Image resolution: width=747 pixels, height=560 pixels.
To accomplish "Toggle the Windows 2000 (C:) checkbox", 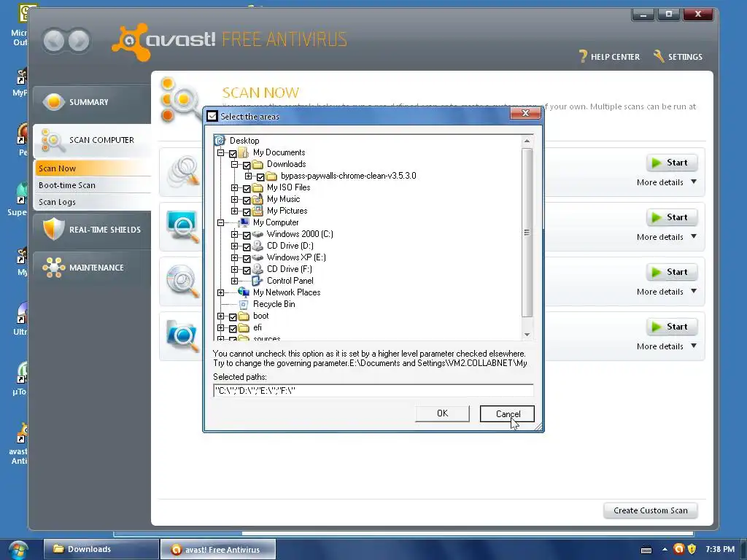I will coord(247,236).
